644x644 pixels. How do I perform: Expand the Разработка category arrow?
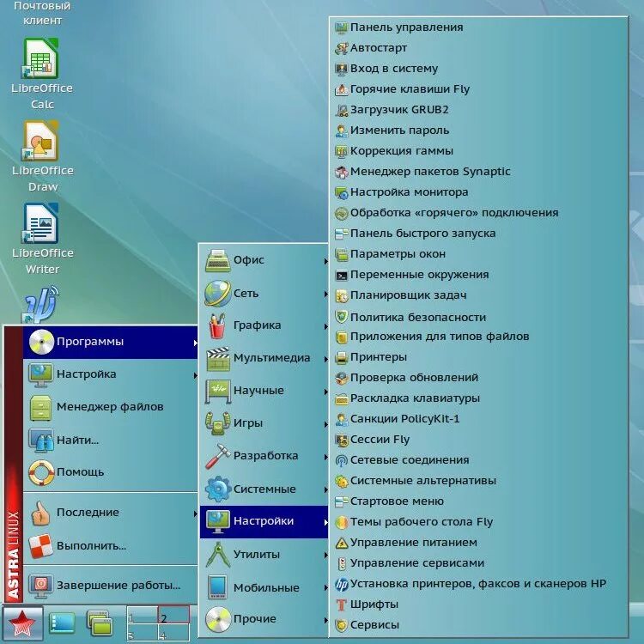pyautogui.click(x=325, y=456)
